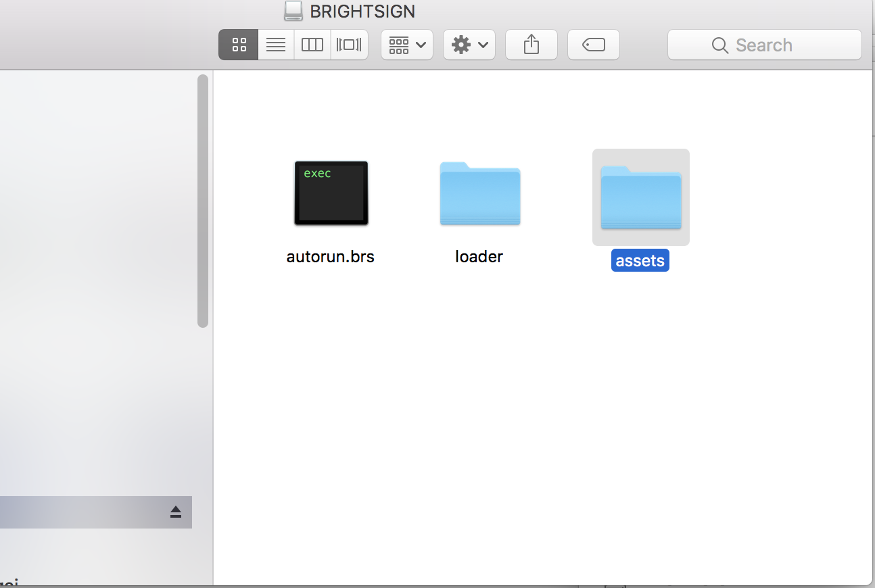
Task: Switch to icon view
Action: (239, 45)
